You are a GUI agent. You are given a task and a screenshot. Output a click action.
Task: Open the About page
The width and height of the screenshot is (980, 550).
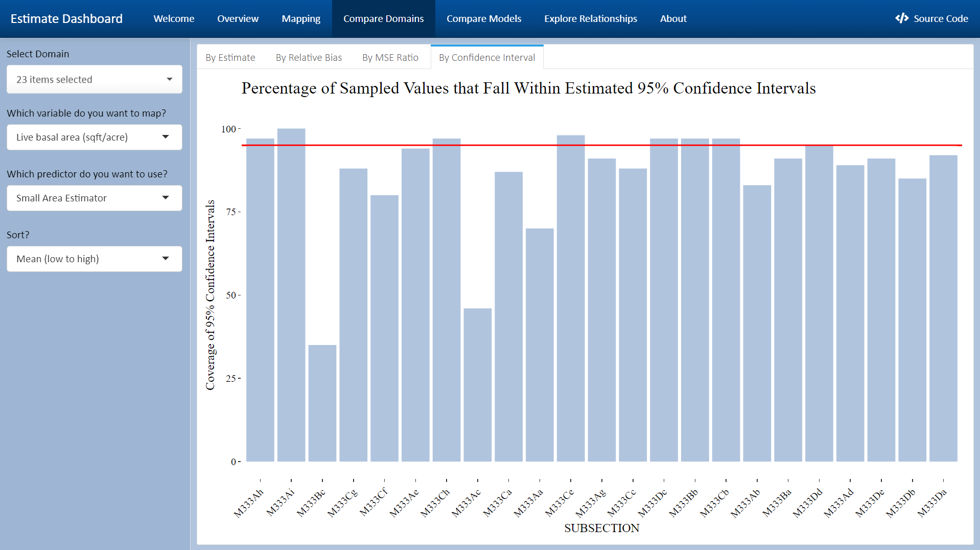673,18
